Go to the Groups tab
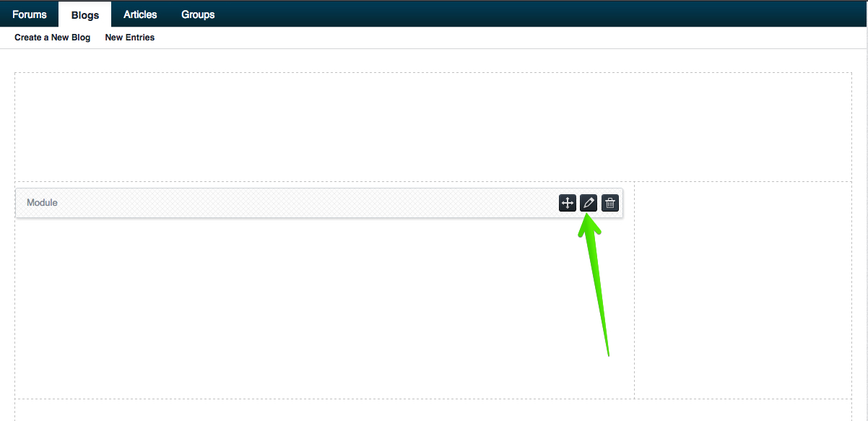 198,14
